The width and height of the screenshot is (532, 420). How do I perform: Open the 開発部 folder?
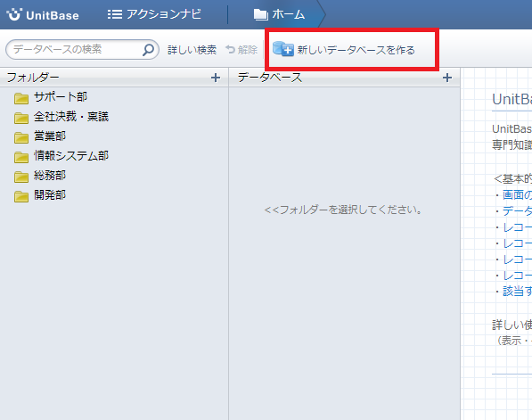pyautogui.click(x=50, y=195)
